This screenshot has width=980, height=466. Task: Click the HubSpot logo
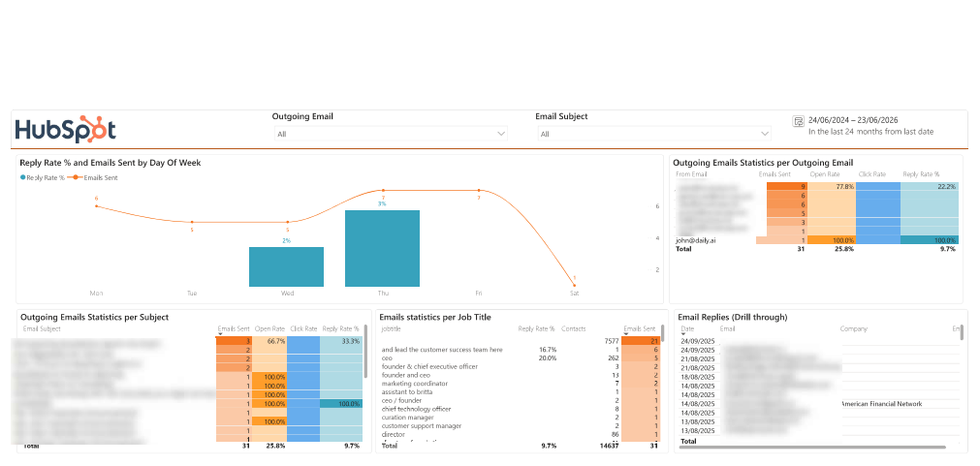(66, 130)
